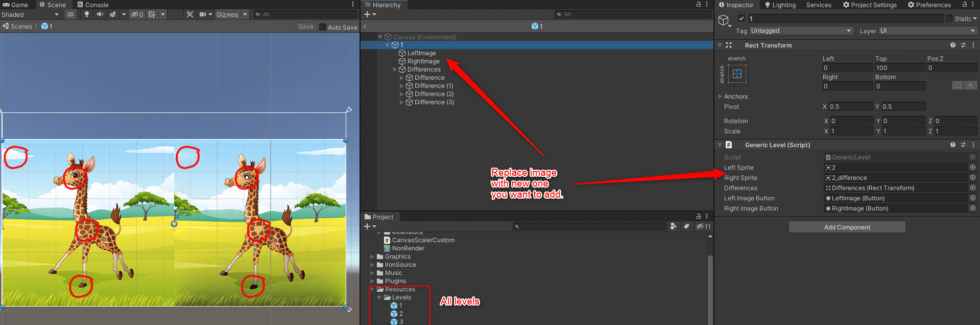Image resolution: width=980 pixels, height=325 pixels.
Task: Pick an object for Right Sprite field
Action: [972, 177]
